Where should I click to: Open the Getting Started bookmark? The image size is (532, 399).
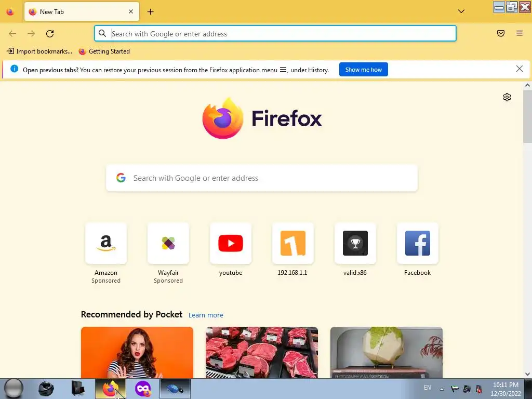(104, 51)
